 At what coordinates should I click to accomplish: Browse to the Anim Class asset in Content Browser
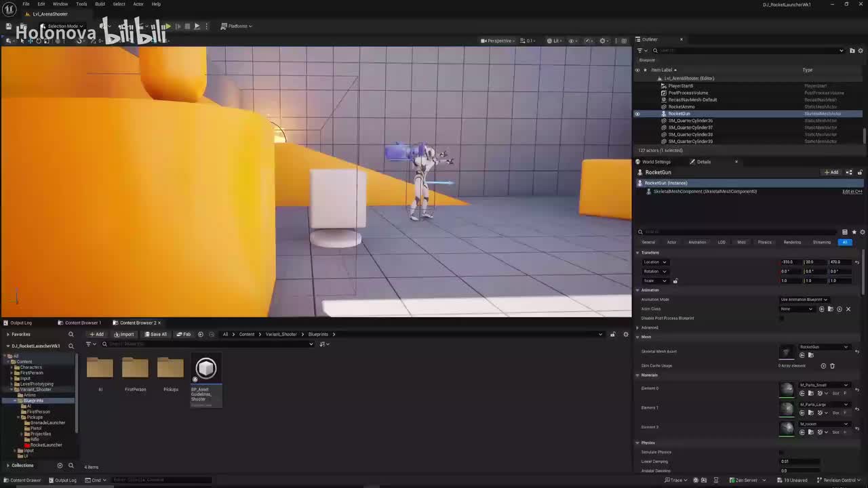830,309
